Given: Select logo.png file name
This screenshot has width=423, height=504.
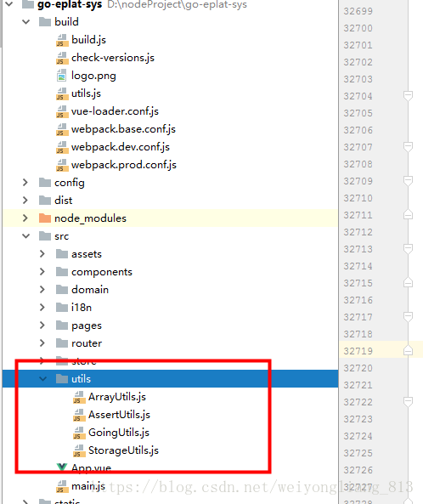Looking at the screenshot, I should [93, 76].
